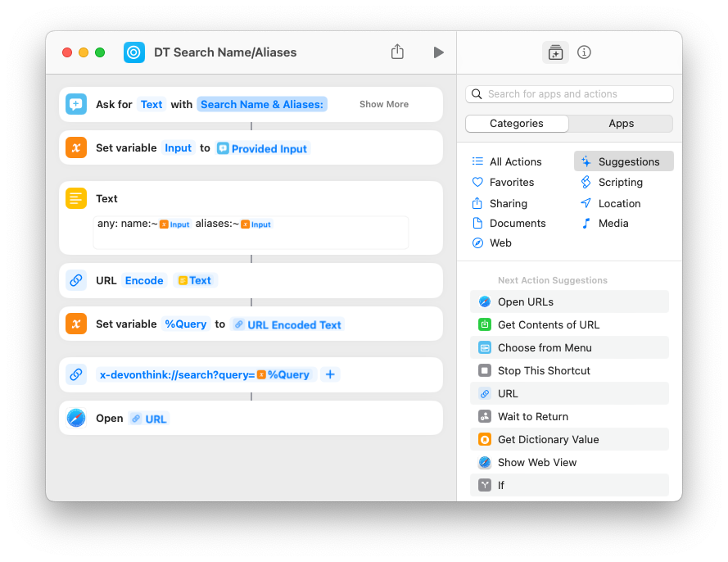Select the Categories tab
Image resolution: width=728 pixels, height=562 pixels.
[x=517, y=123]
